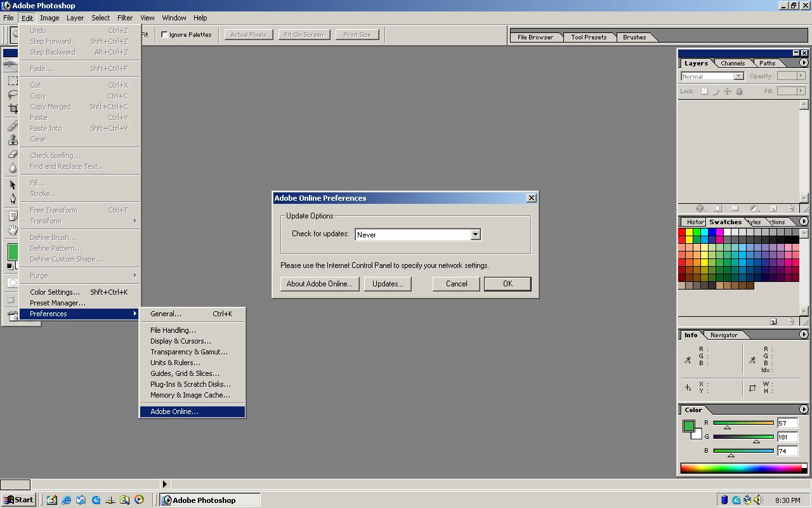The image size is (812, 508).
Task: Click the Quick Mask mode icon in toolbox
Action: [13, 283]
